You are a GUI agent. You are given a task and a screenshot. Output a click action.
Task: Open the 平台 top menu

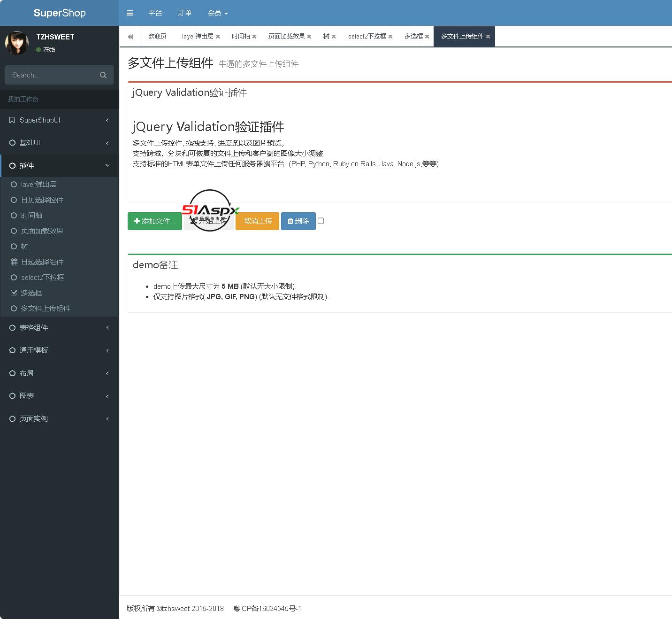click(x=155, y=13)
